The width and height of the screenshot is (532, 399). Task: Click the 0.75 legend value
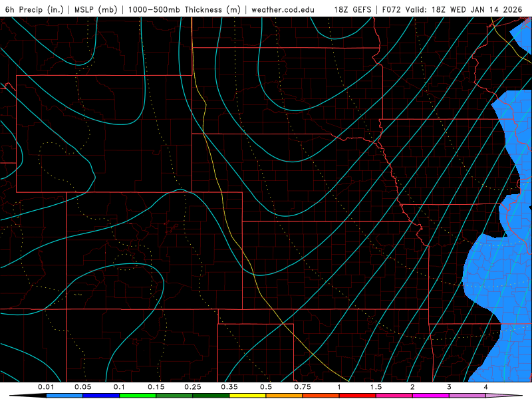pos(303,387)
